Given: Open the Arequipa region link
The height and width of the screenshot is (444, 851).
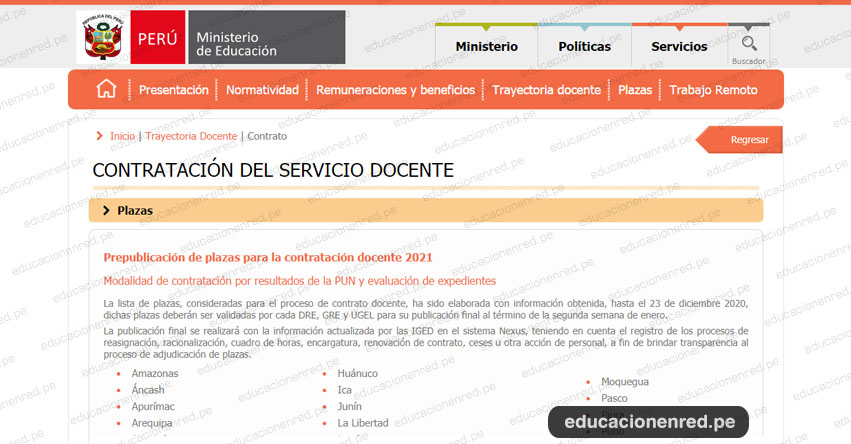Looking at the screenshot, I should tap(151, 423).
